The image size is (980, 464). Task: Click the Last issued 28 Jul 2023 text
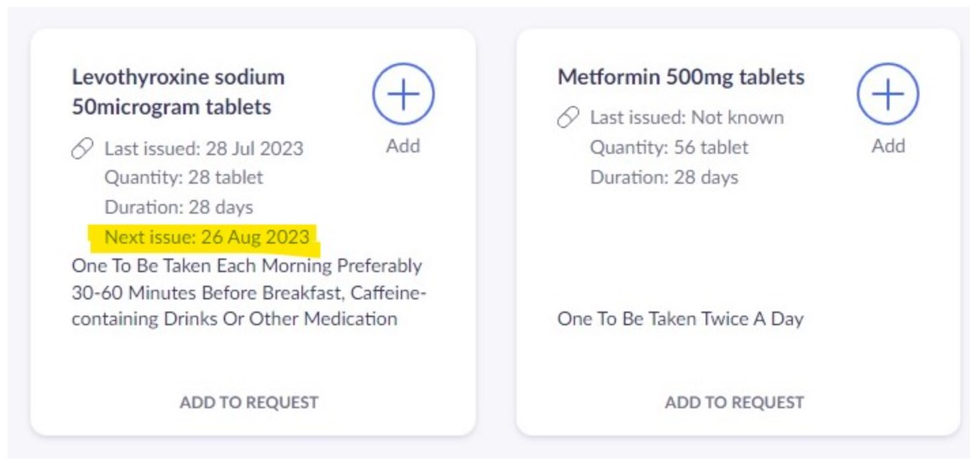coord(203,148)
